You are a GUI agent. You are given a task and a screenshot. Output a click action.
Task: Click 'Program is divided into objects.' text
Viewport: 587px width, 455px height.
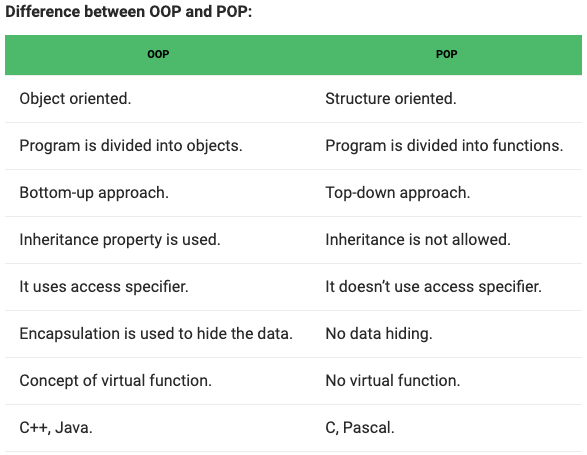click(131, 146)
